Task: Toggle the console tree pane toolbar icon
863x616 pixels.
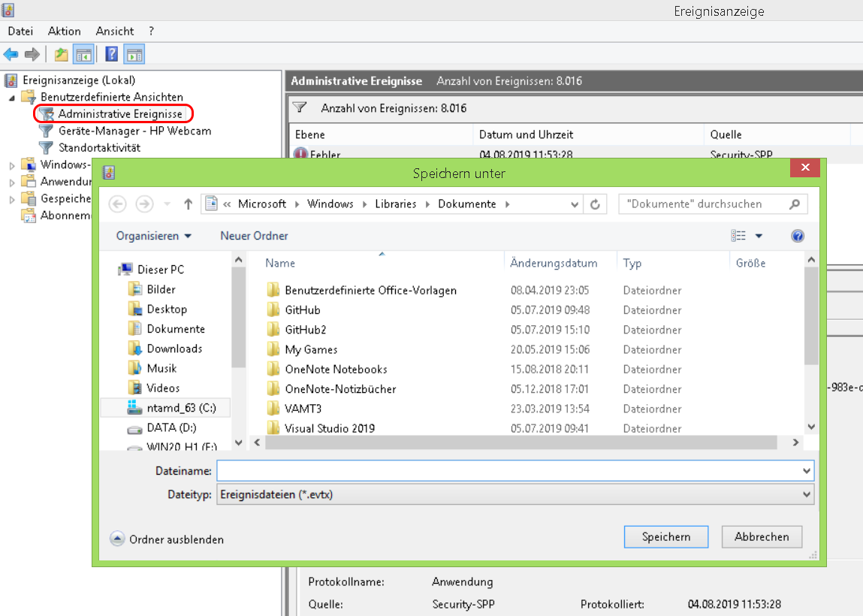Action: coord(83,55)
